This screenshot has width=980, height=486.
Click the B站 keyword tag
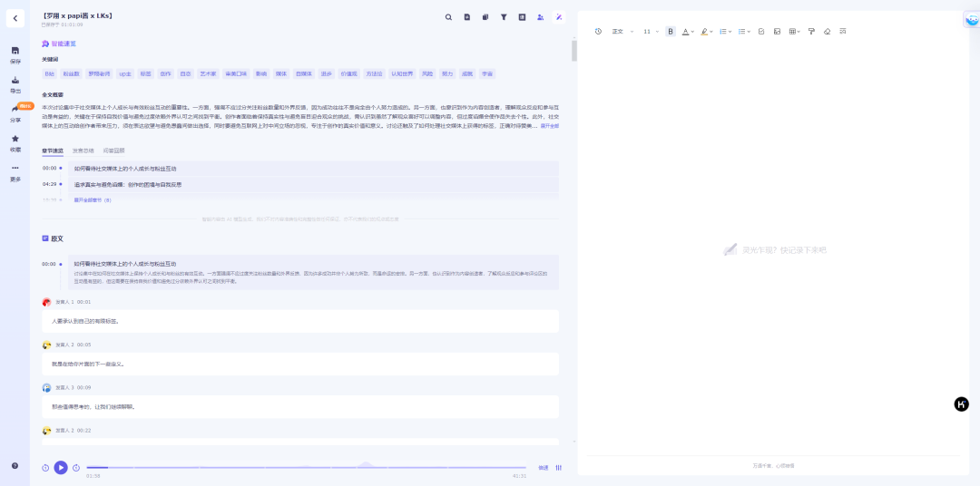50,73
